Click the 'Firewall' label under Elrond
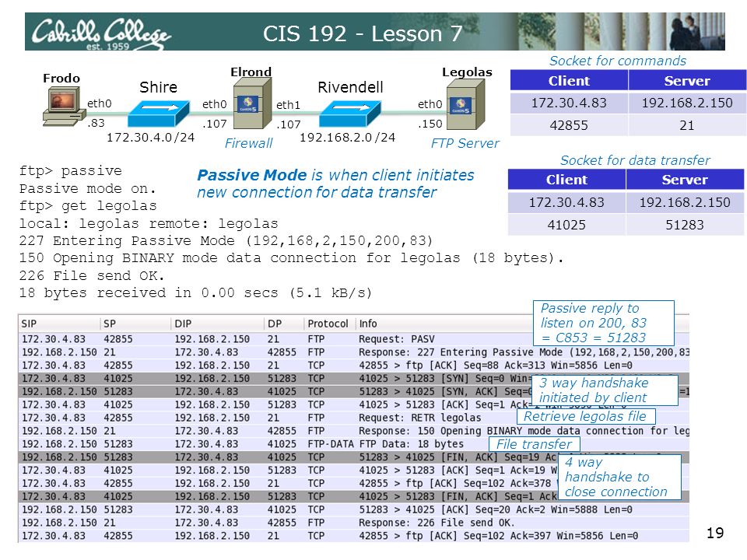Image resolution: width=747 pixels, height=560 pixels. (x=249, y=143)
